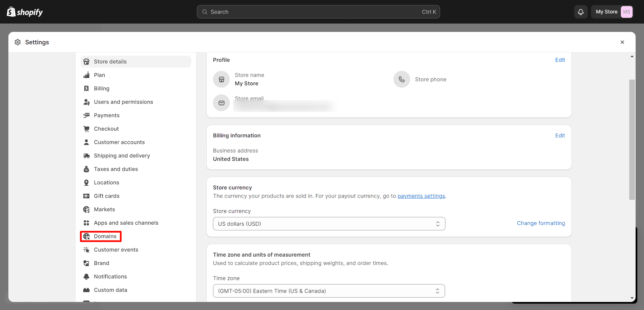This screenshot has width=644, height=310.
Task: Open the My Store account menu
Action: coord(612,12)
